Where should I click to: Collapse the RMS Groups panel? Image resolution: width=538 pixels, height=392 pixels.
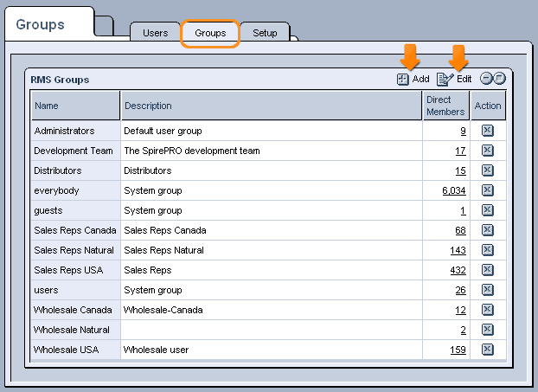(x=486, y=79)
